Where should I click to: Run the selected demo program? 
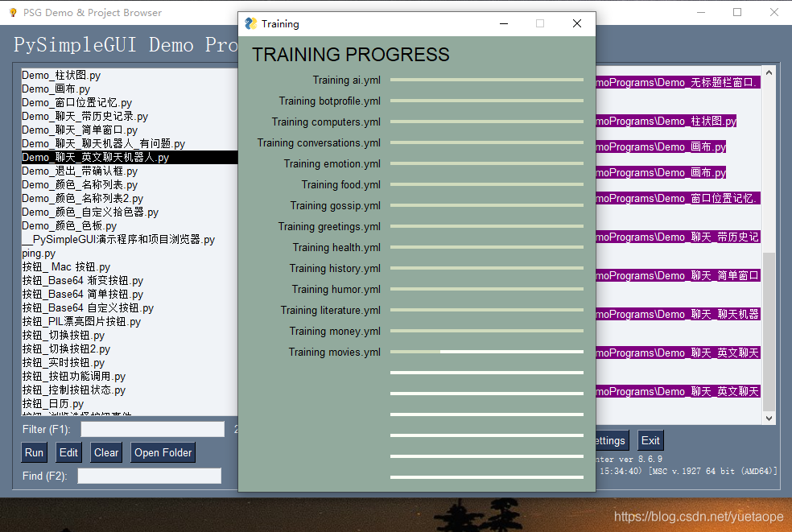click(35, 452)
